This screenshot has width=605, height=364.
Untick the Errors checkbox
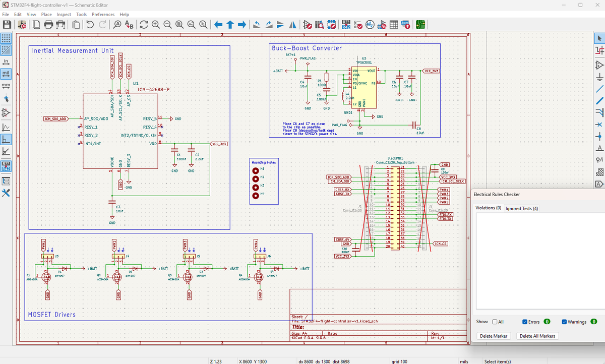tap(525, 322)
